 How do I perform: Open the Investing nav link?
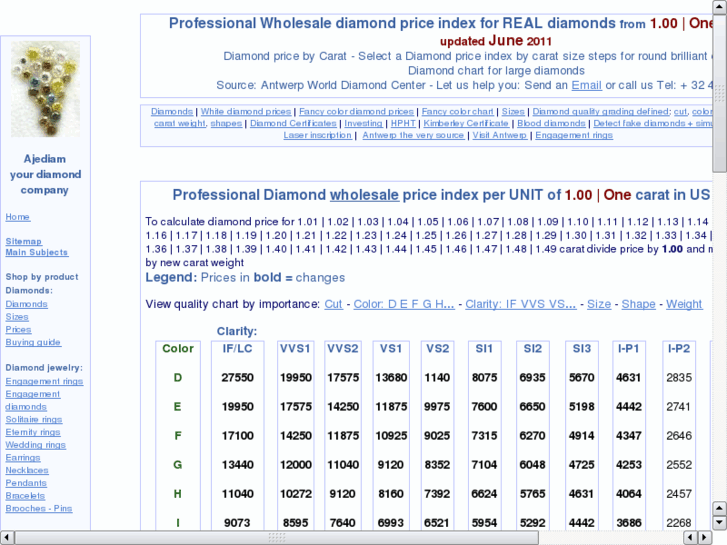(364, 123)
